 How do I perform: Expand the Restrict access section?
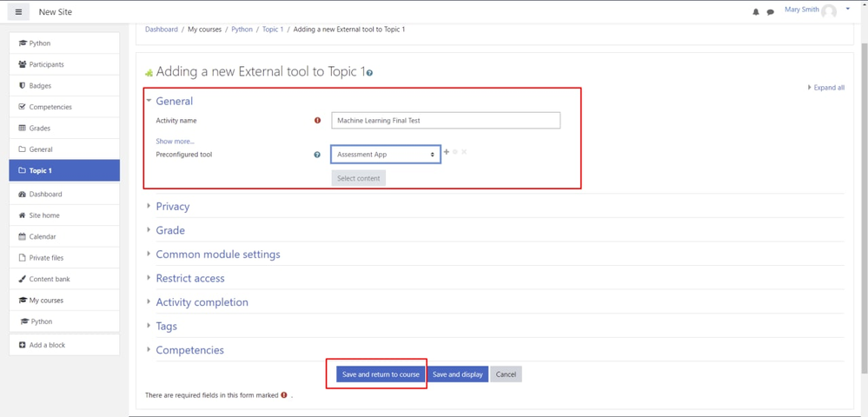pyautogui.click(x=190, y=279)
